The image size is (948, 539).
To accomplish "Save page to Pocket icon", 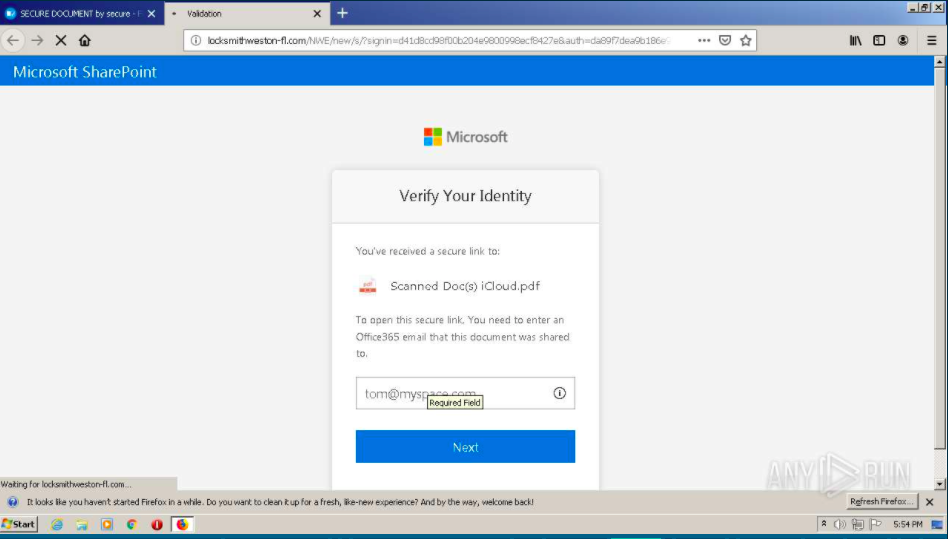I will coord(725,40).
